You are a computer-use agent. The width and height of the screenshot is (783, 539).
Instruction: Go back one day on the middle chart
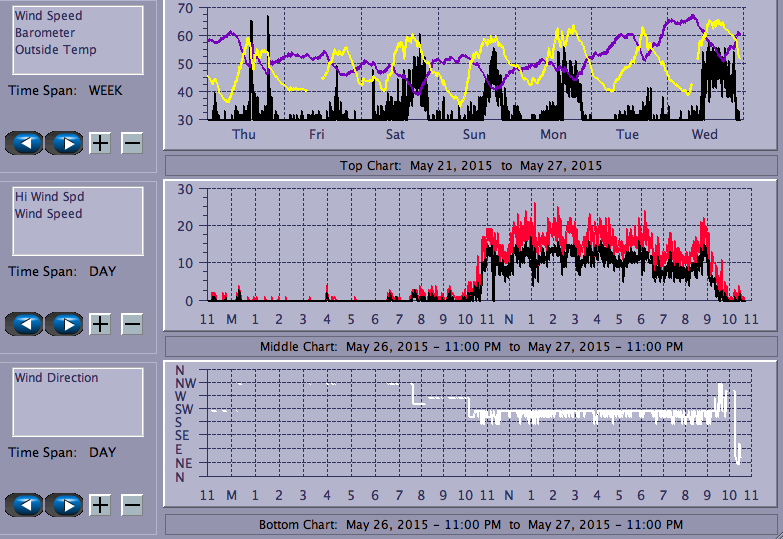pos(24,323)
